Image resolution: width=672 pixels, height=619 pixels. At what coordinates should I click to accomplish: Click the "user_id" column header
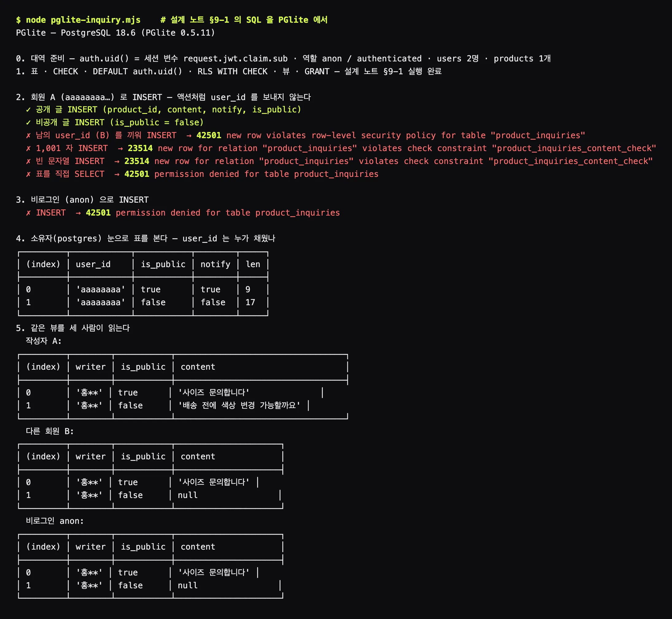click(x=93, y=264)
